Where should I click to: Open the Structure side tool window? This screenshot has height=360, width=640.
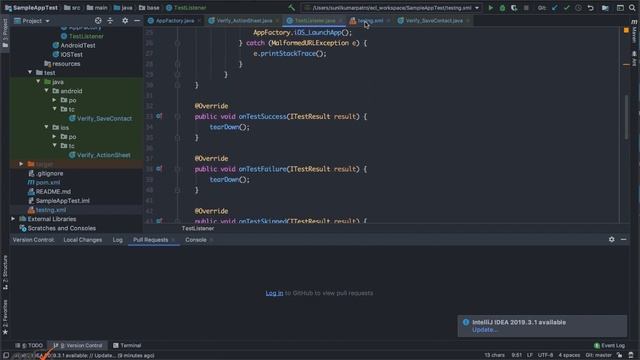(x=5, y=272)
